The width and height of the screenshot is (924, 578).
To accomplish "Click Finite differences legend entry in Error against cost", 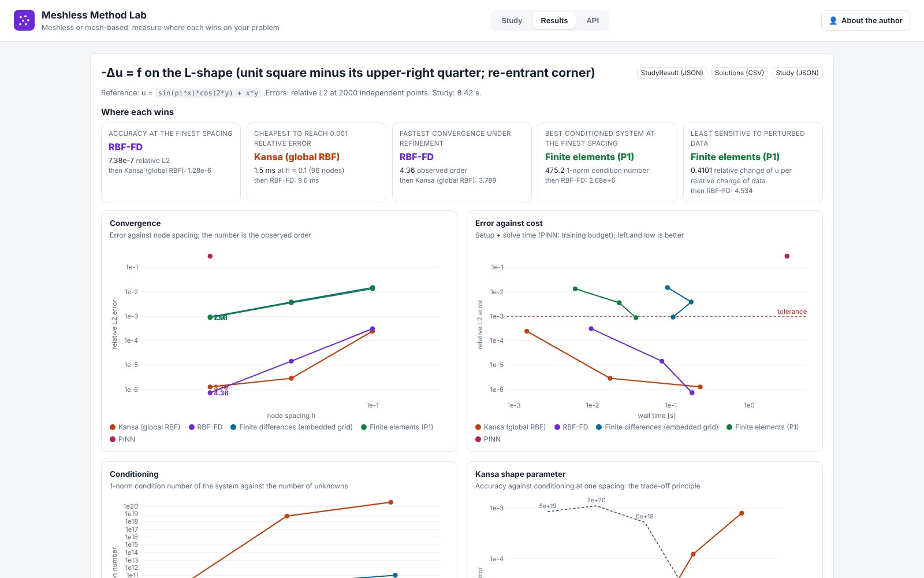I will point(657,427).
